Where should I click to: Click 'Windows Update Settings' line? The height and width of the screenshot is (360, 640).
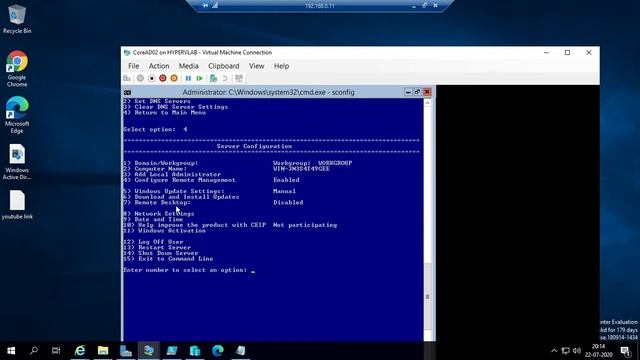(x=174, y=191)
